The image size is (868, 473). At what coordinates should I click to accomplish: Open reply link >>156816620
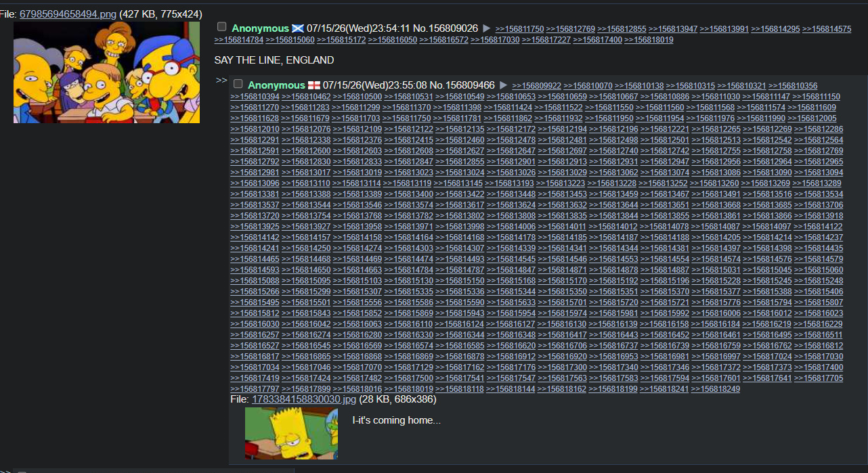pos(511,346)
